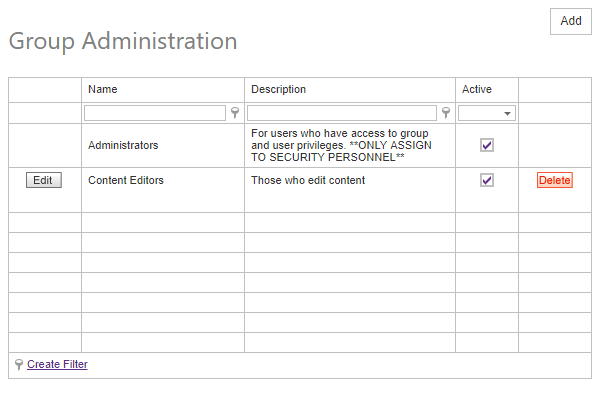Focus the Name filter text box

click(155, 113)
